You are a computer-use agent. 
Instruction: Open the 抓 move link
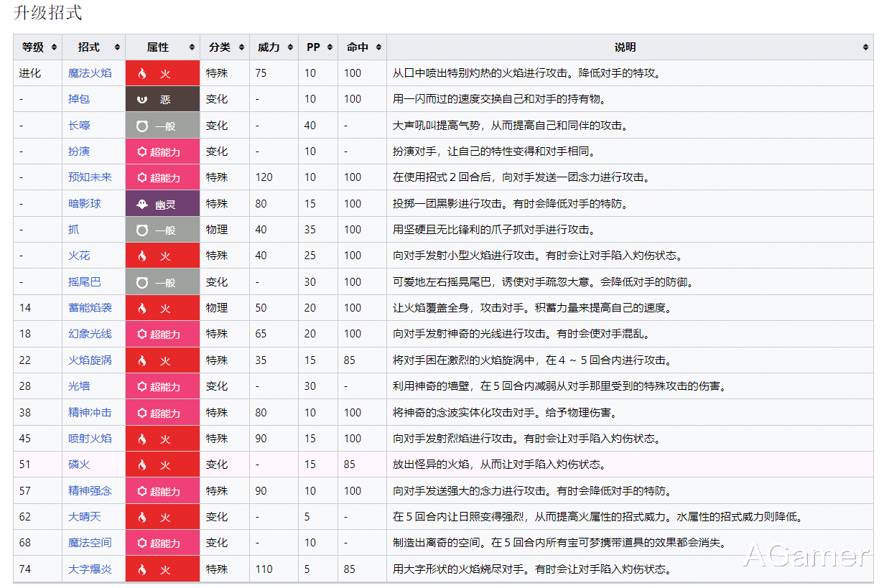click(74, 230)
